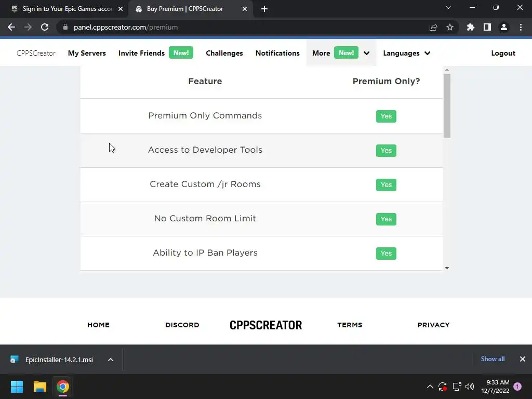This screenshot has height=399, width=532.
Task: Open the TERMS footer link
Action: pos(350,325)
